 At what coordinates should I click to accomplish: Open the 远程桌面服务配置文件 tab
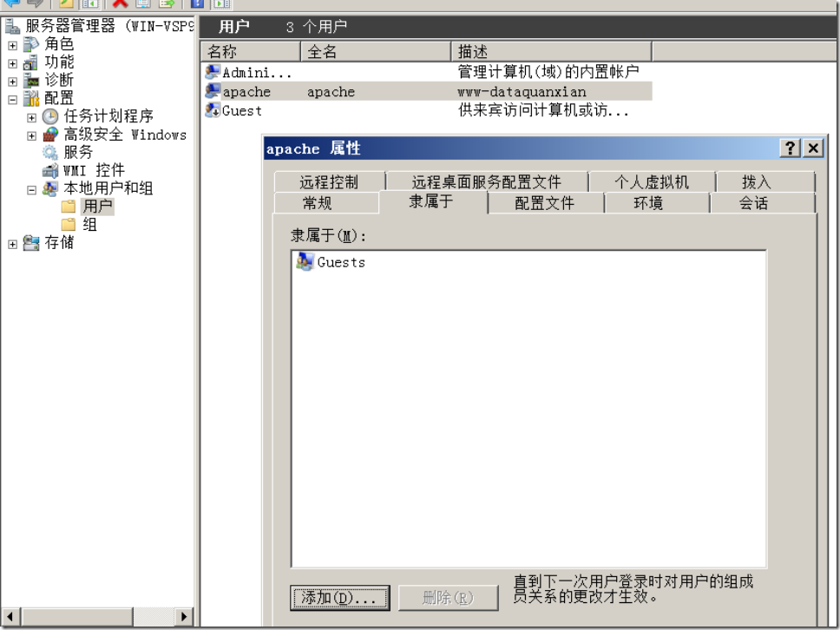[x=487, y=182]
